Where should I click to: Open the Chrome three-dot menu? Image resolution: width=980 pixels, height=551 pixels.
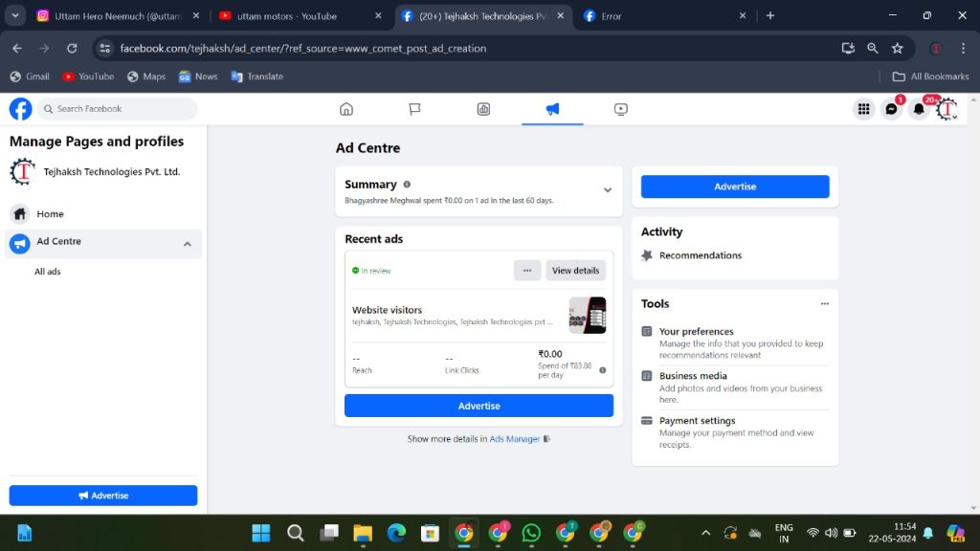tap(963, 48)
